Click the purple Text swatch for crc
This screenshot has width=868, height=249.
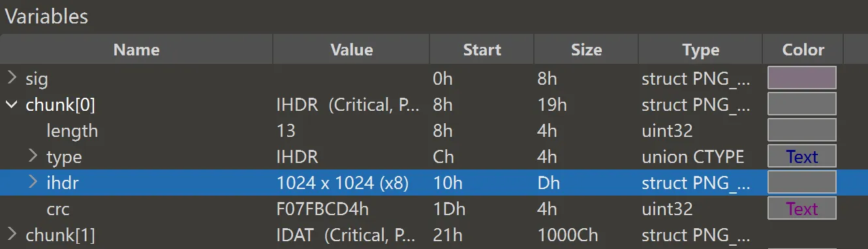point(802,209)
